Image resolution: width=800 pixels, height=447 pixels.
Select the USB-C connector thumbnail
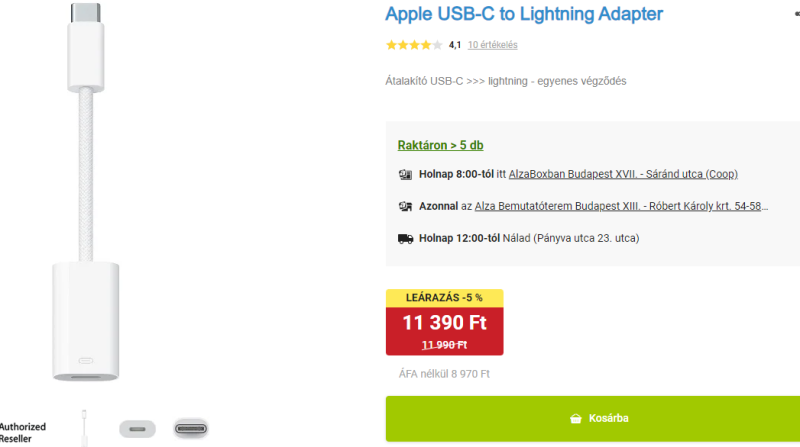191,429
